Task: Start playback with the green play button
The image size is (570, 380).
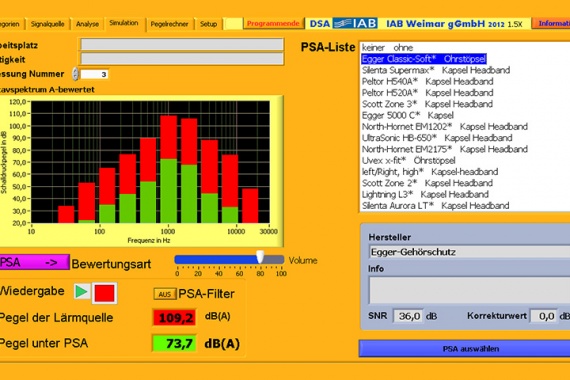Action: [x=82, y=292]
